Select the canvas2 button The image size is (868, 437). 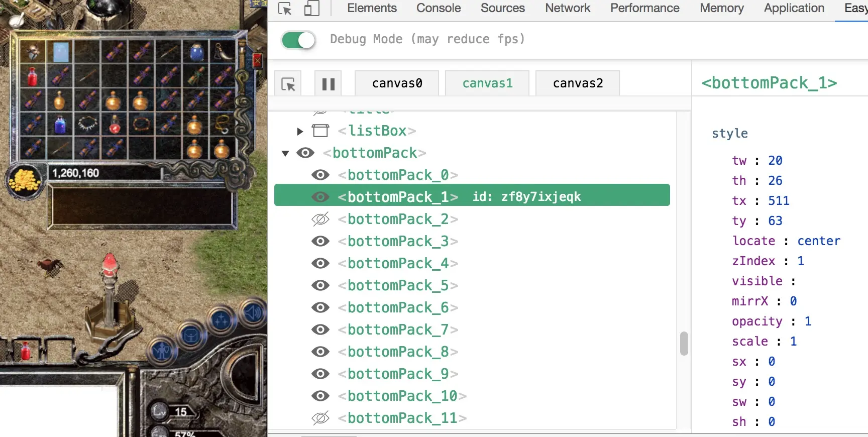(578, 83)
